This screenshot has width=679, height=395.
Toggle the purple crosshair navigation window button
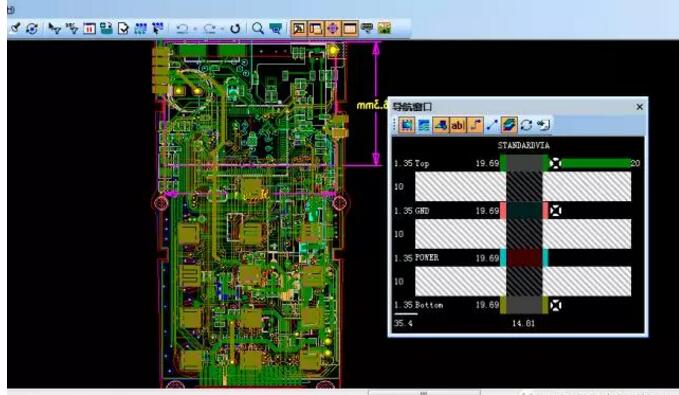click(333, 29)
